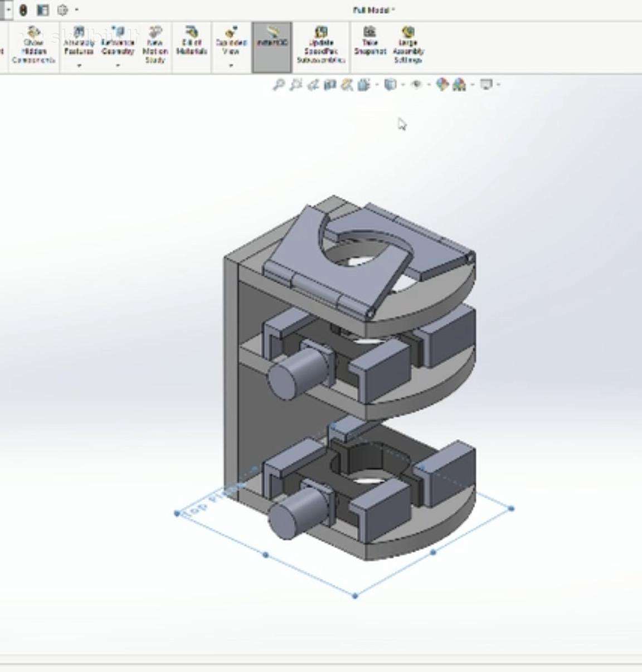Screen dimensions: 642x672
Task: Toggle Hide/Show Items eye icon
Action: click(416, 85)
